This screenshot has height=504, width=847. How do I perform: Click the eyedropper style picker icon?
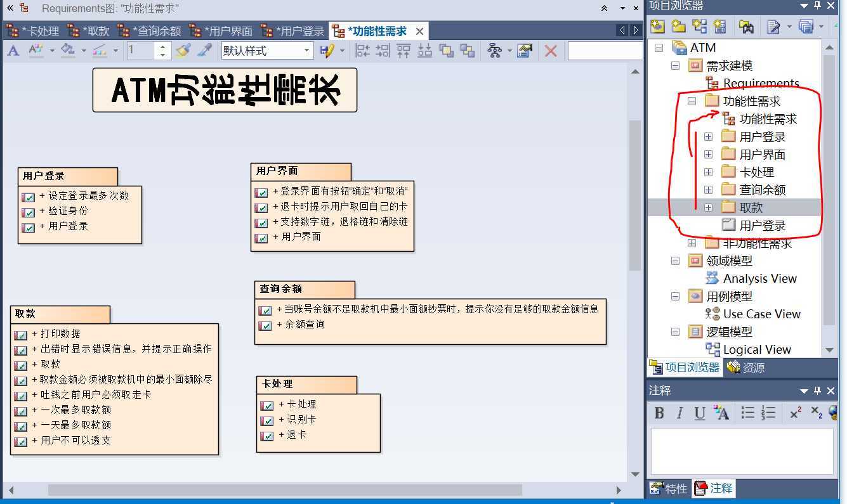204,51
